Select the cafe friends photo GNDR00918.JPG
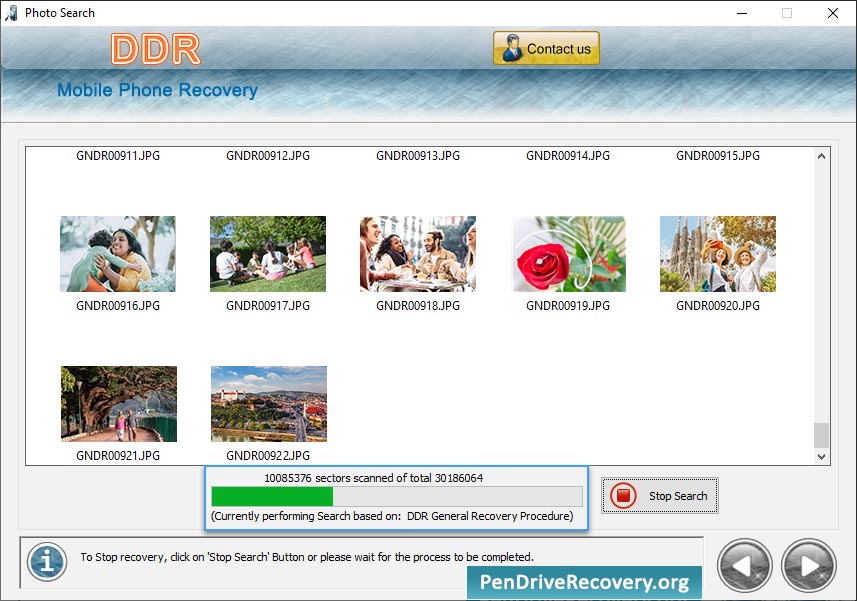This screenshot has width=857, height=601. (418, 254)
